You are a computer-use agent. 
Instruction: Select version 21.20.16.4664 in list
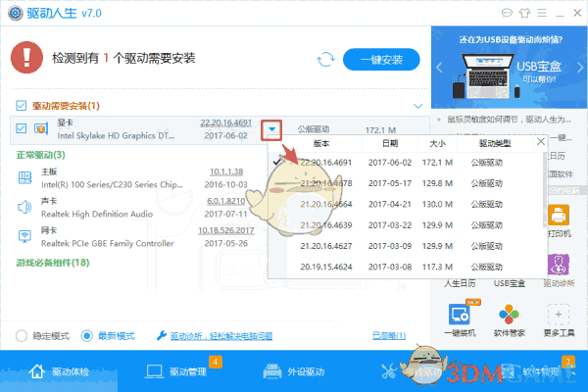326,205
